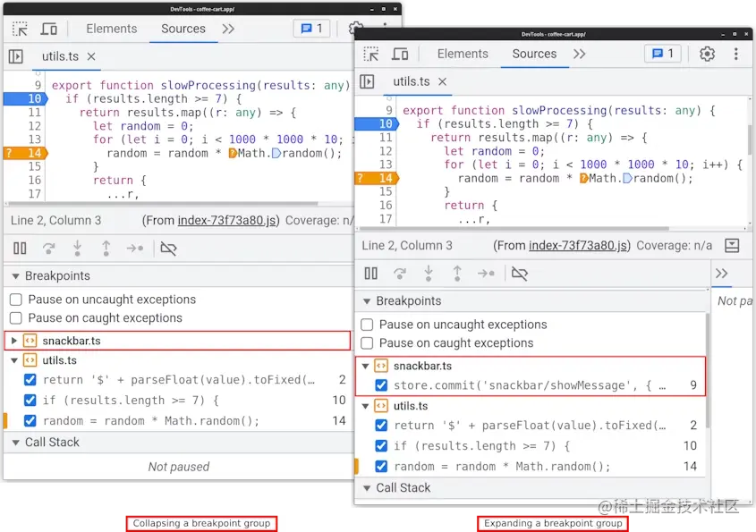Click line number 12 gutter in left editor
This screenshot has width=756, height=532.
point(34,126)
